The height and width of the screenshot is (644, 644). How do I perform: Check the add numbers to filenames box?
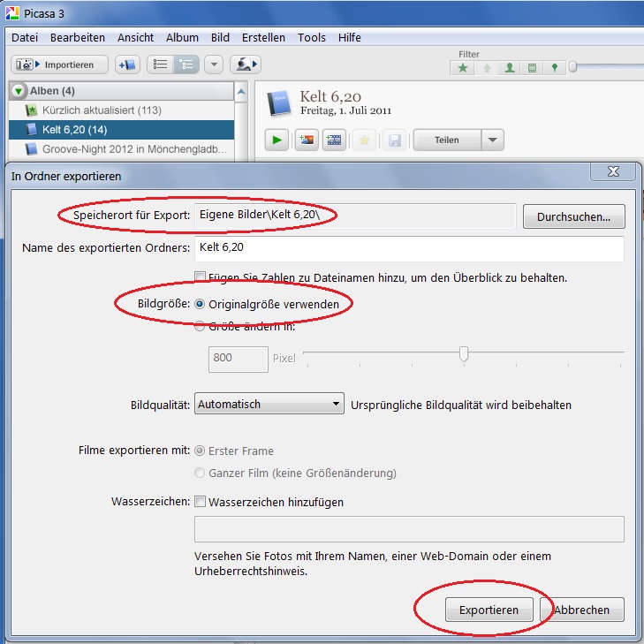[200, 277]
